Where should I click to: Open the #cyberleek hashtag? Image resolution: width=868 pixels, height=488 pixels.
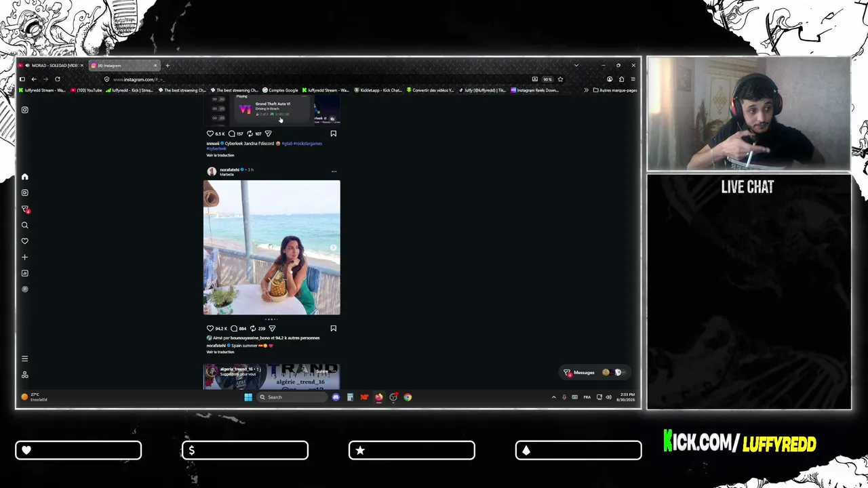coord(216,148)
